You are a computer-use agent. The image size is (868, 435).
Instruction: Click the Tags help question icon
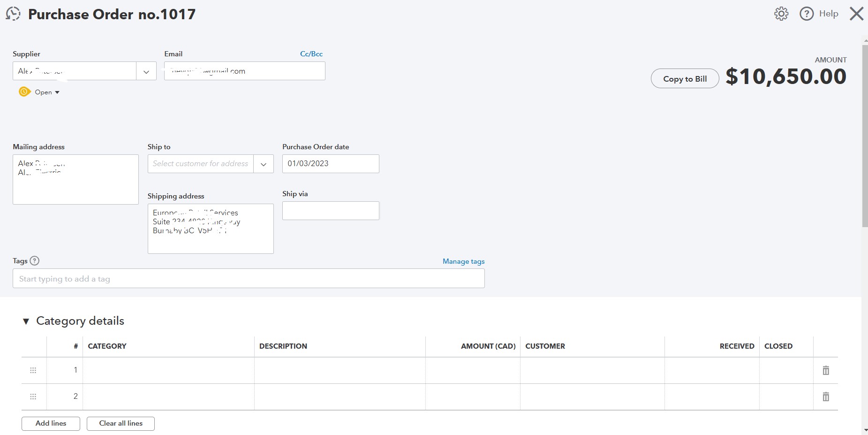click(x=35, y=261)
